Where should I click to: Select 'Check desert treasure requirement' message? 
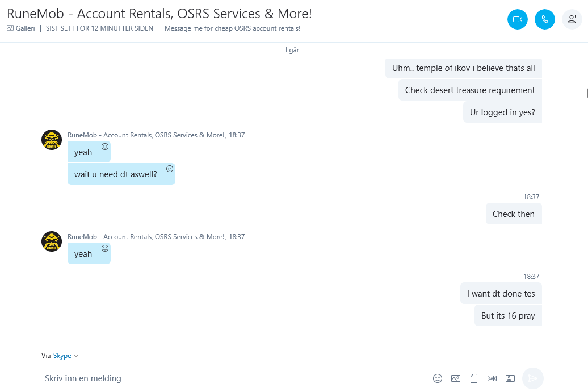click(470, 90)
